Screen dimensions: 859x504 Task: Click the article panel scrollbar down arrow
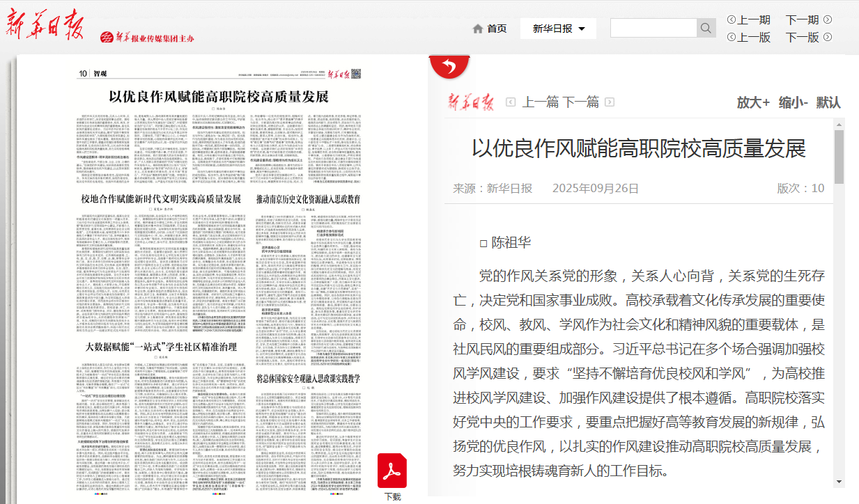coord(839,481)
